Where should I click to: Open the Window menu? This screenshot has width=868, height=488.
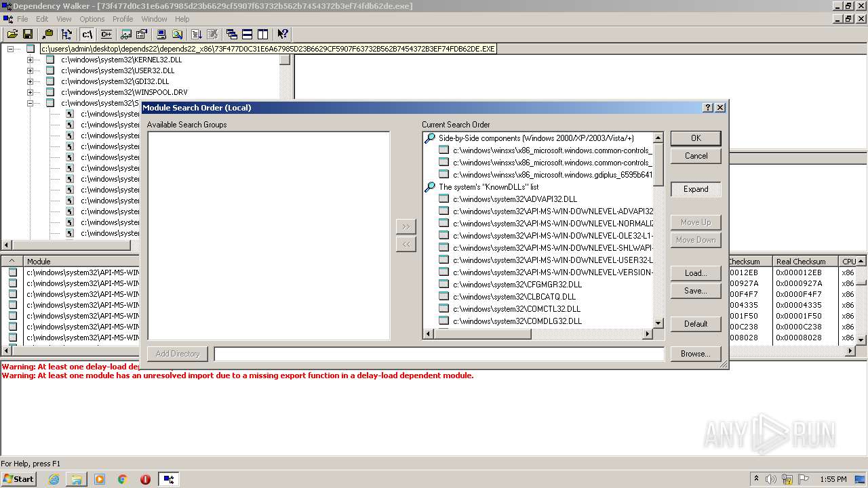tap(154, 19)
